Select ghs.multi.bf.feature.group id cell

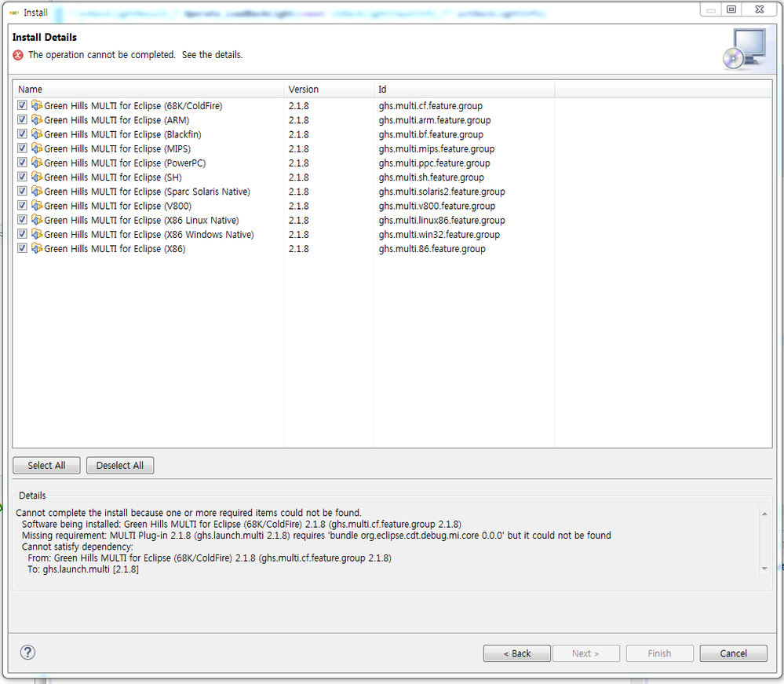[431, 134]
